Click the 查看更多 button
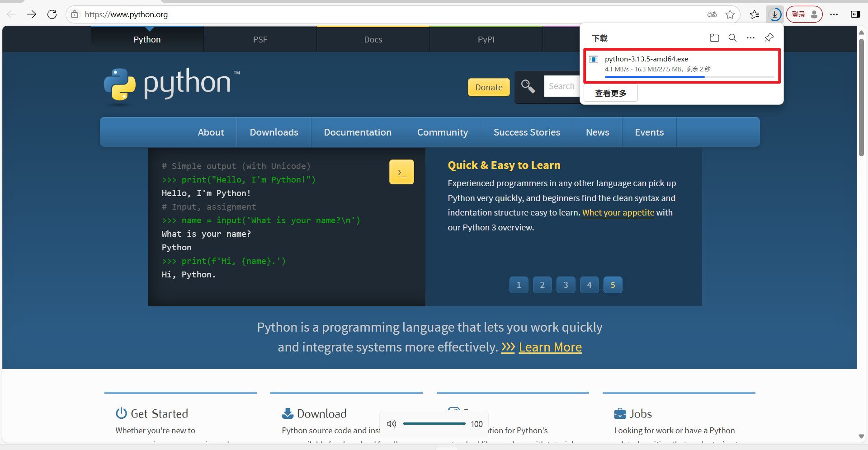Image resolution: width=868 pixels, height=450 pixels. [611, 93]
